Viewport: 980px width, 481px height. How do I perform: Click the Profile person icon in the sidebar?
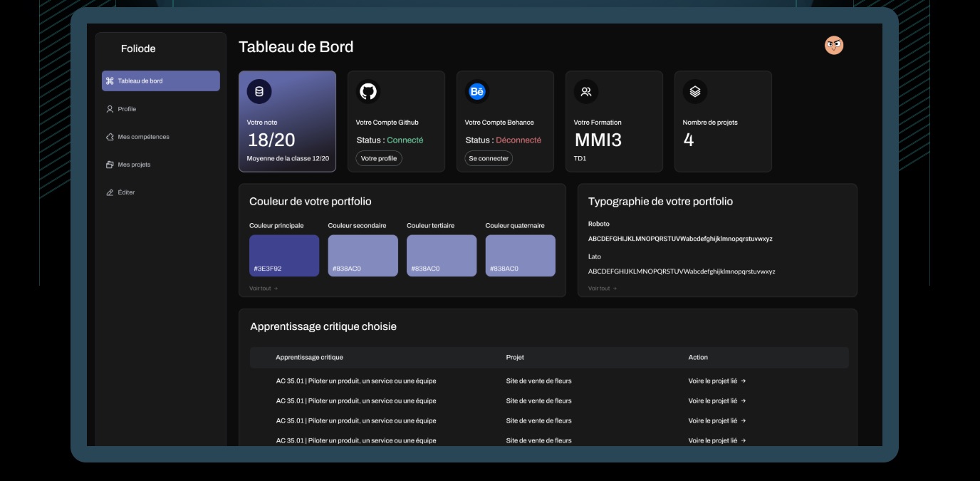[110, 109]
